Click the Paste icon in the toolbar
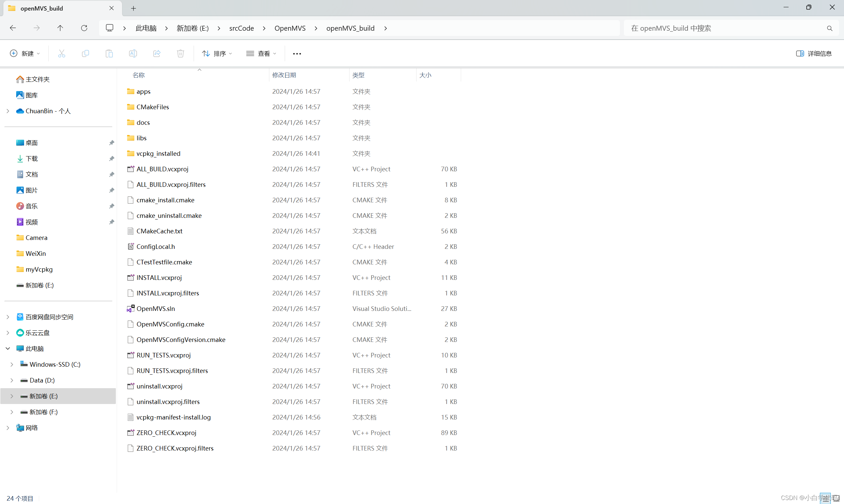The width and height of the screenshot is (844, 504). click(109, 53)
